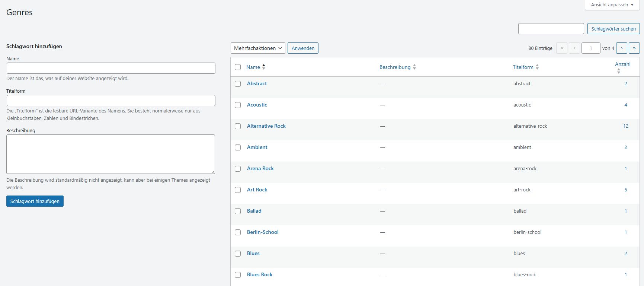The width and height of the screenshot is (644, 286).
Task: Sort by Anzahl column arrows
Action: click(x=619, y=71)
